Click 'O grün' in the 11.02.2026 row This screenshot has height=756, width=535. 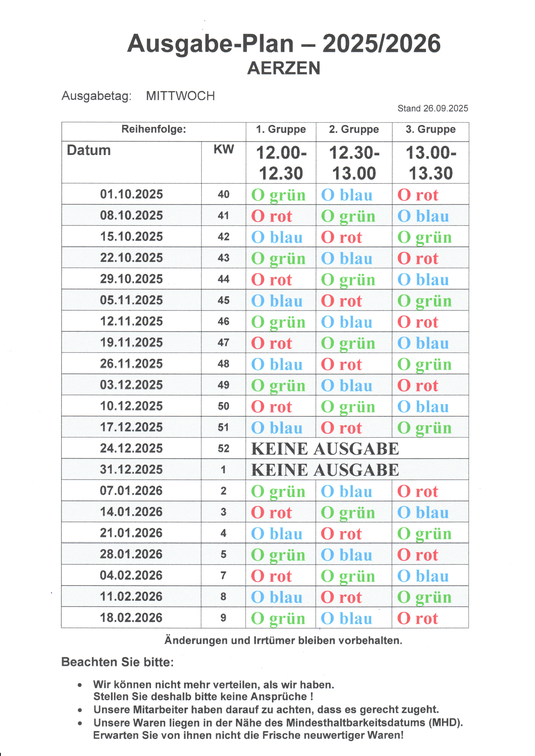(424, 597)
